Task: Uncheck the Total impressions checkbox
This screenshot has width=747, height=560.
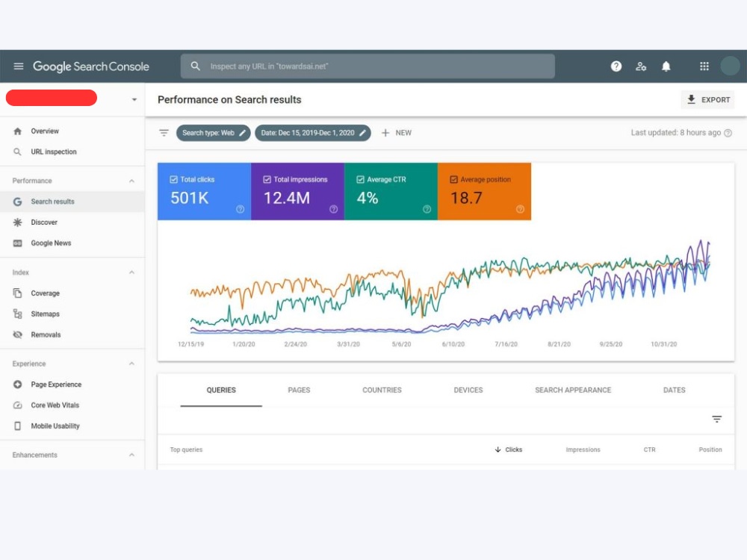Action: 267,179
